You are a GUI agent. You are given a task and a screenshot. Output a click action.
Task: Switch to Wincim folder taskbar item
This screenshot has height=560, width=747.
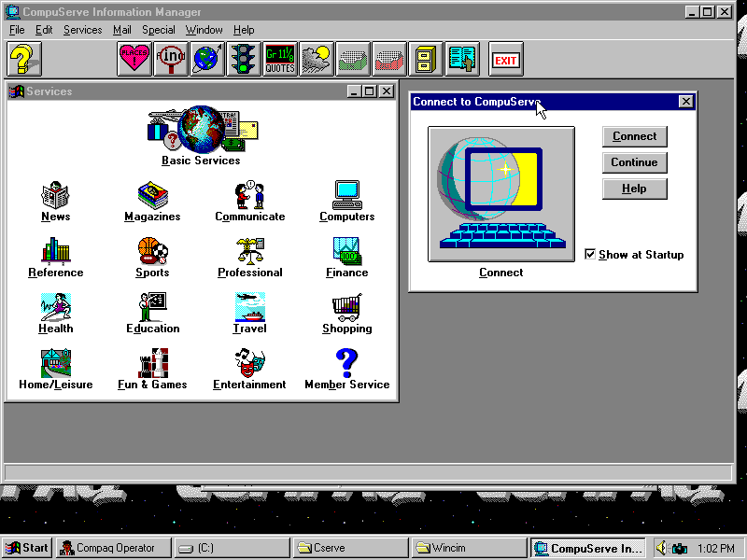470,548
